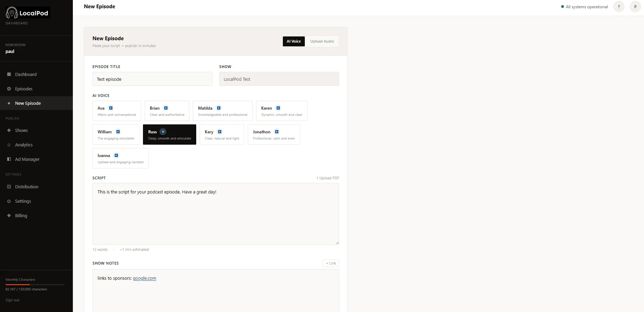Select the Ava voice card
Screen dimensions: 644x312
117,111
